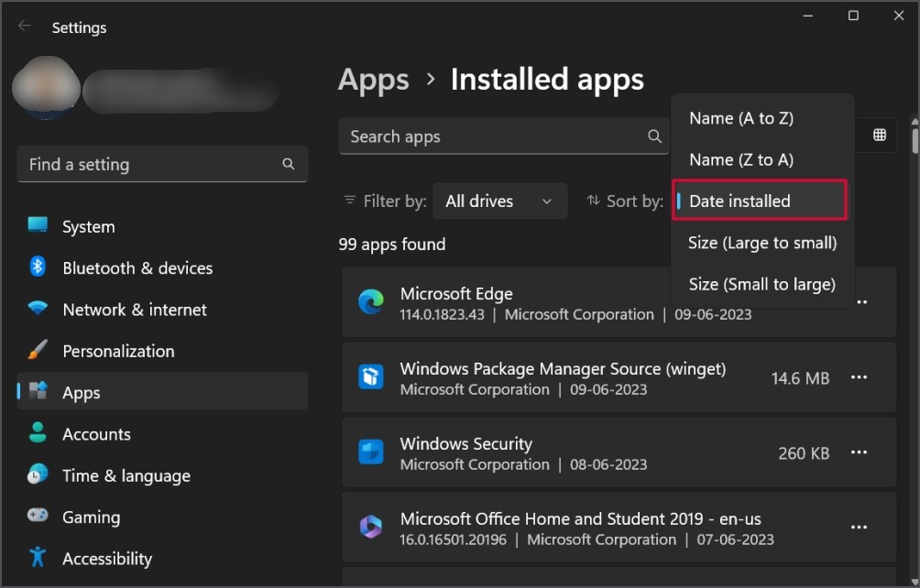Click the Sort by label
This screenshot has width=920, height=588.
tap(635, 201)
